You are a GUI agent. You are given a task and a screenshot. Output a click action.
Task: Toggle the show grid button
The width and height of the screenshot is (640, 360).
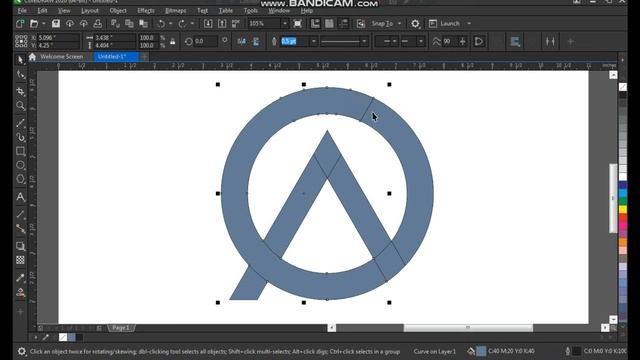[x=329, y=24]
